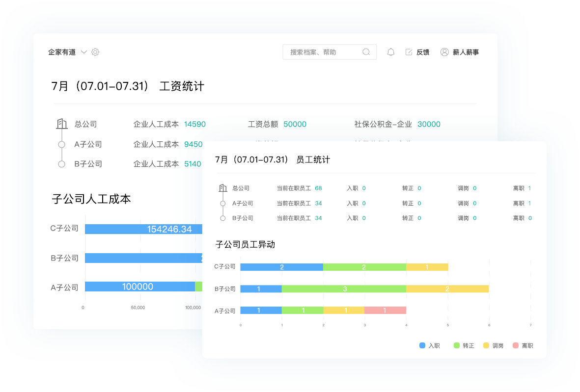
Task: Click the A子公司 pink 离职 segment
Action: coord(386,311)
